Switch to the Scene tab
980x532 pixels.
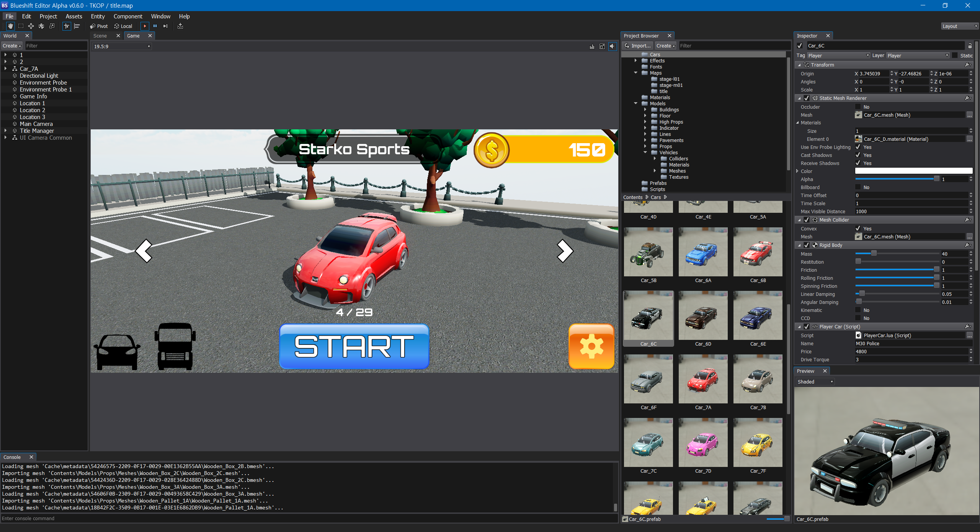point(100,36)
